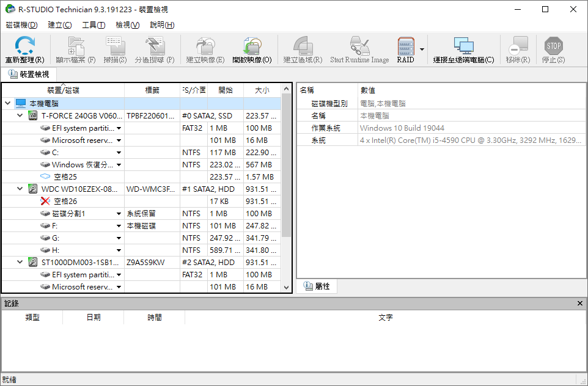Select the C: partition disk icon
Screen dimensions: 588x386
[45, 153]
